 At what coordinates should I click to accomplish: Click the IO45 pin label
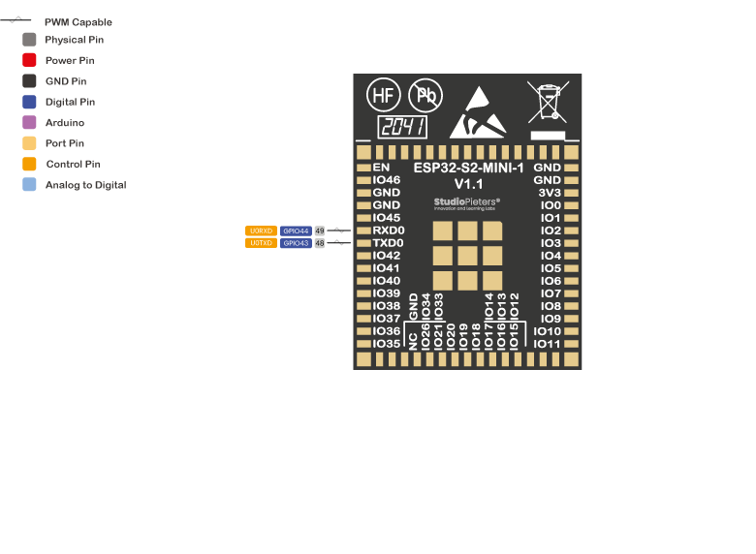click(x=386, y=217)
